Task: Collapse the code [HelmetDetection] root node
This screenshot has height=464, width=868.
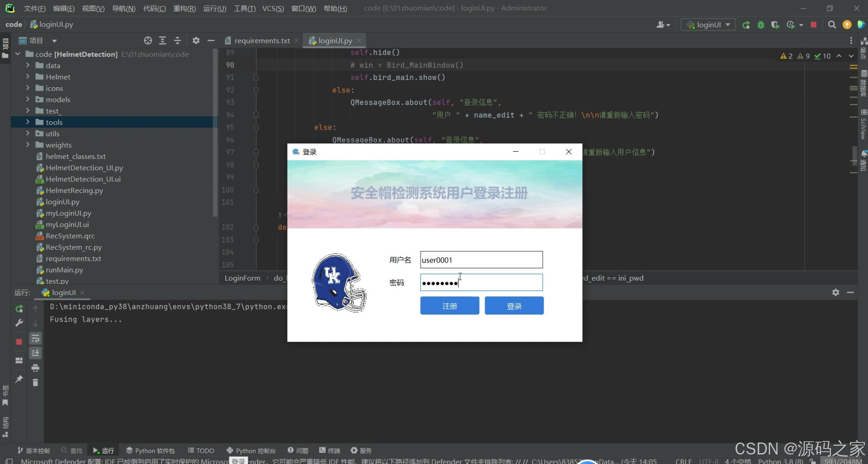Action: click(18, 54)
